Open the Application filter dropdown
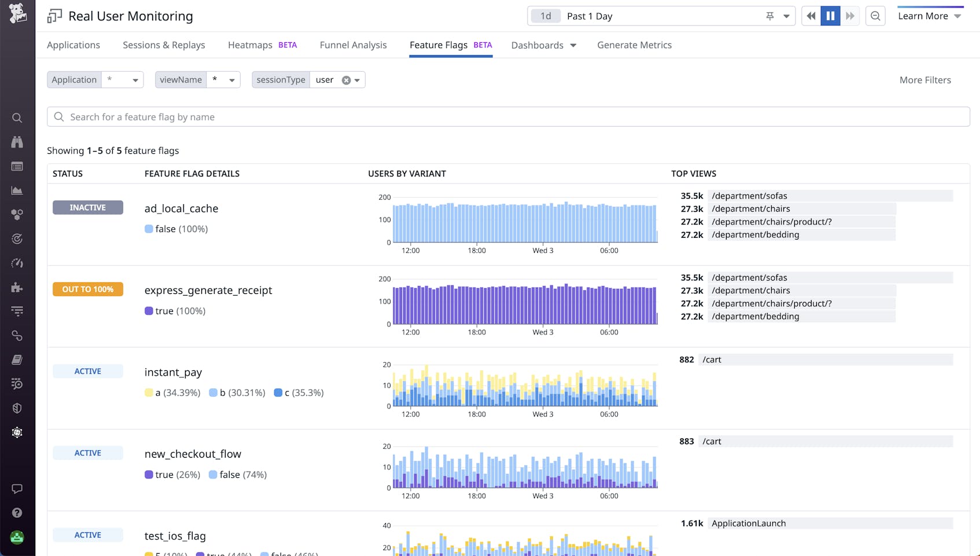 click(135, 80)
